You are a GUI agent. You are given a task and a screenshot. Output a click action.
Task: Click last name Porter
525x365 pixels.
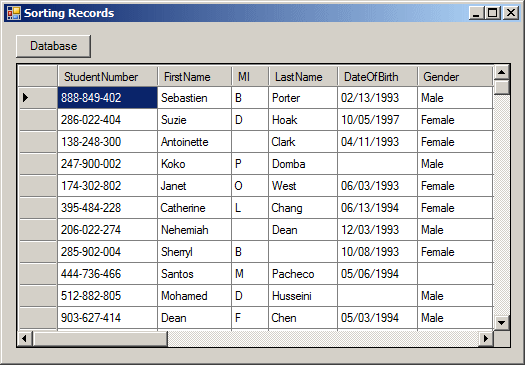pos(303,98)
